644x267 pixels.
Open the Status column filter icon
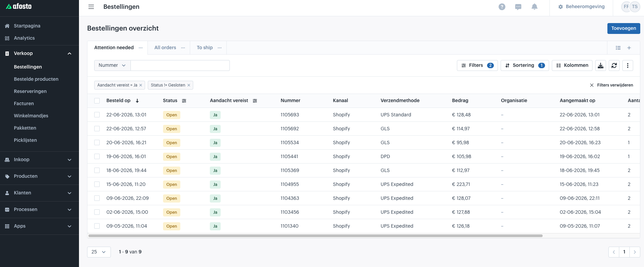[x=184, y=101]
